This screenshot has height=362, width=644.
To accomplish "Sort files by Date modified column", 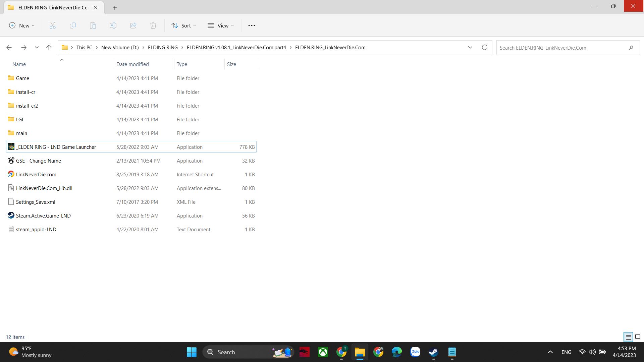I will tap(132, 64).
